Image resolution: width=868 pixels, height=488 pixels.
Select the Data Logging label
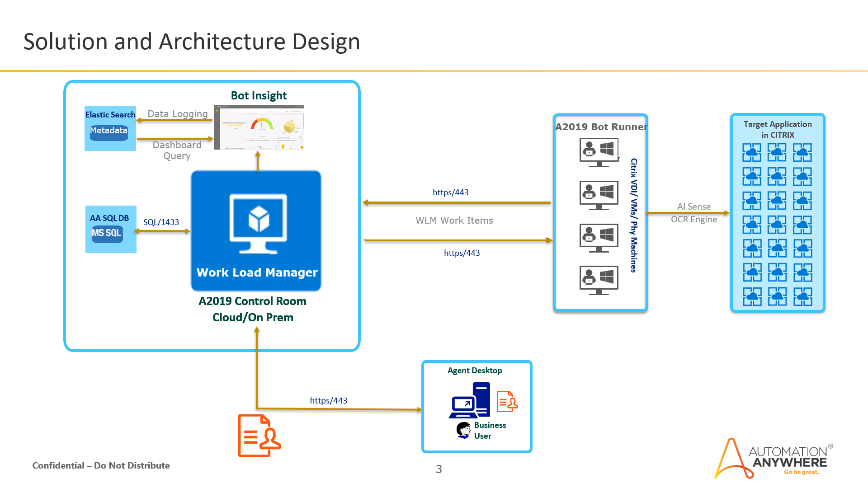coord(177,114)
